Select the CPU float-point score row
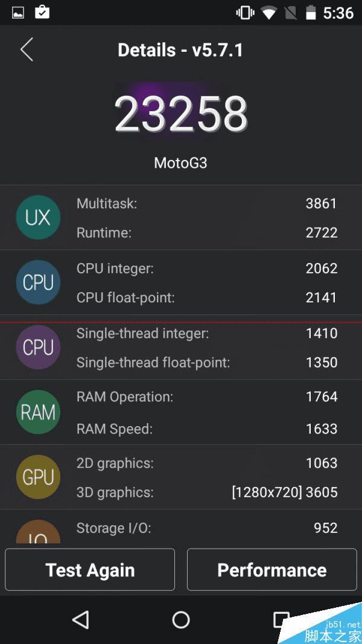Image resolution: width=362 pixels, height=644 pixels. point(206,298)
